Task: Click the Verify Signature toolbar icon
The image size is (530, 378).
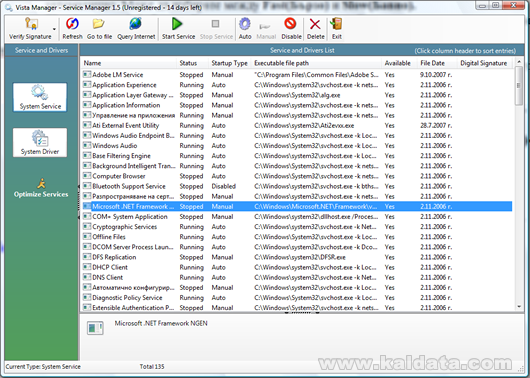Action: click(x=31, y=23)
